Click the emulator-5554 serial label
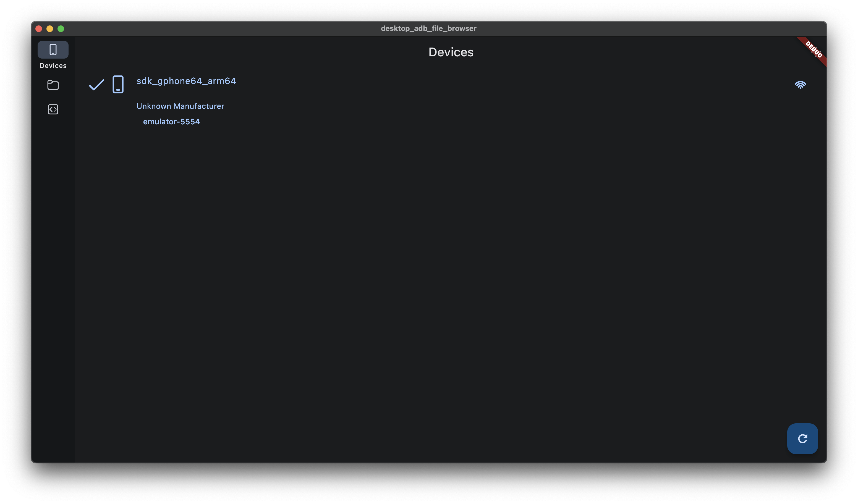This screenshot has height=504, width=858. coord(171,122)
